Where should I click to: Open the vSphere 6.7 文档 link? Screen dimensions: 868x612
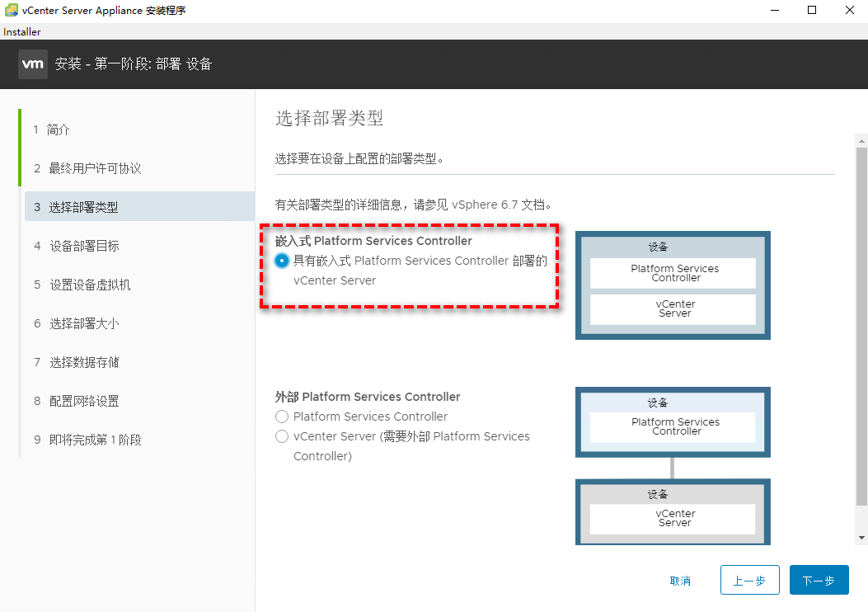[498, 205]
